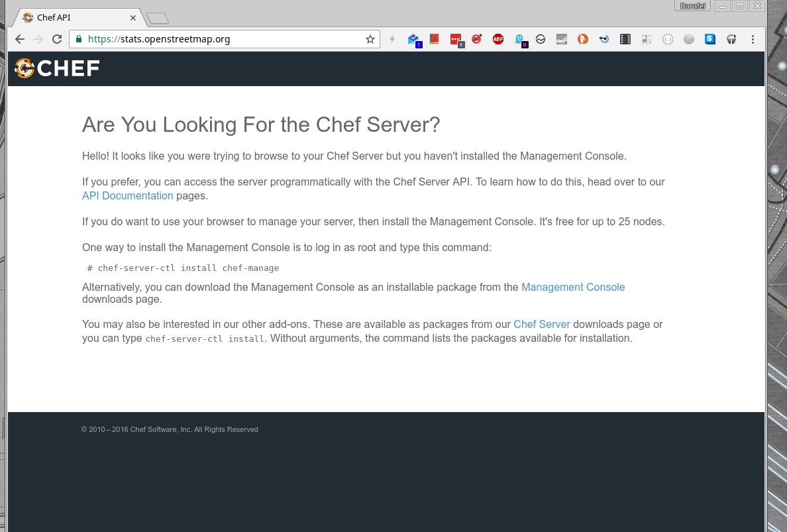Click the Darafei profile button

click(x=693, y=6)
